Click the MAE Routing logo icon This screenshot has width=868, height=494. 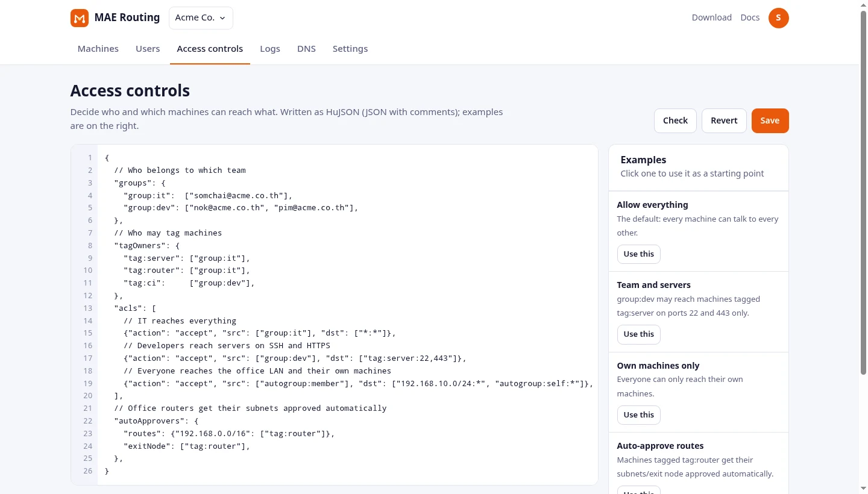pos(80,18)
